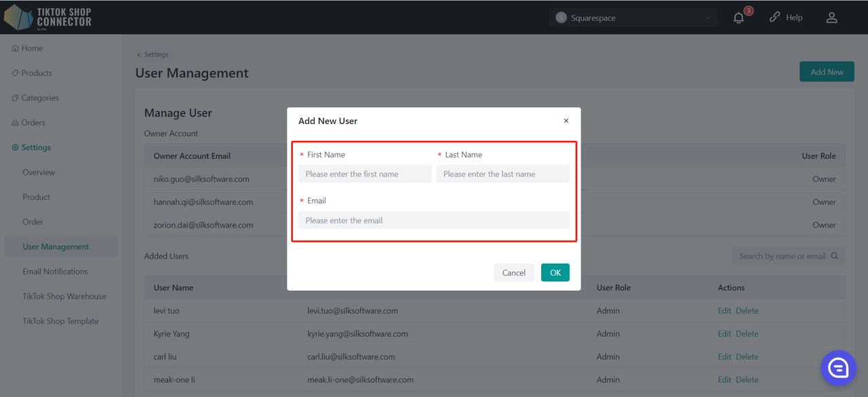Click the OK button
The width and height of the screenshot is (868, 397).
[x=555, y=272]
